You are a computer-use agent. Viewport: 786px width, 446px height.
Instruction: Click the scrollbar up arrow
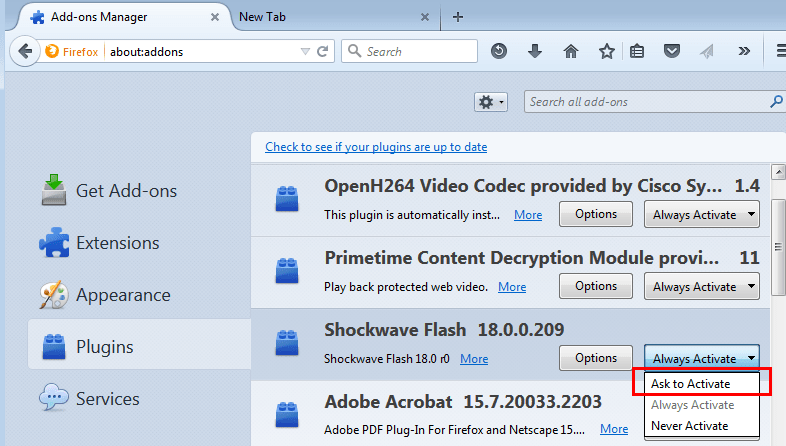(778, 172)
